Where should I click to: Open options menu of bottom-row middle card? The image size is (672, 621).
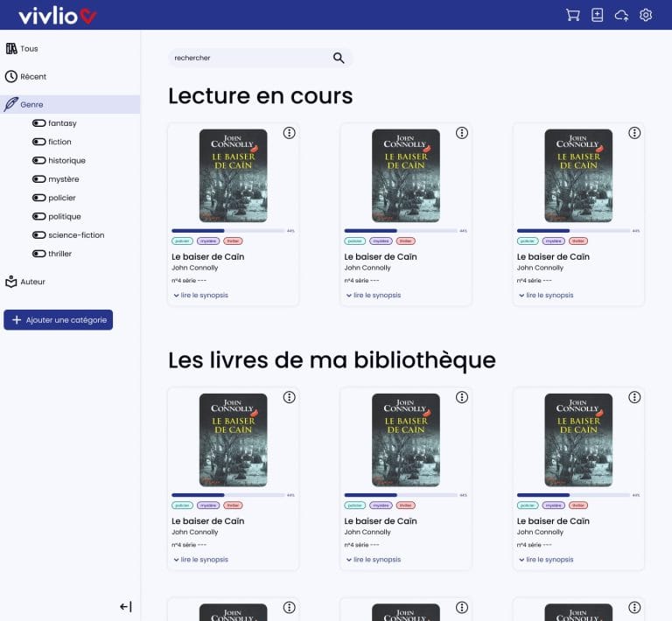462,607
